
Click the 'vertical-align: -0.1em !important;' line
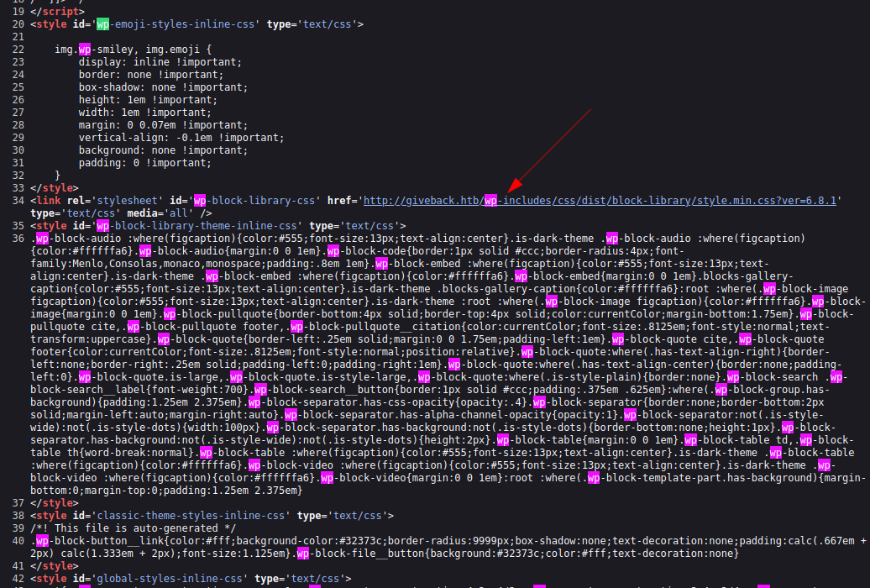pyautogui.click(x=181, y=138)
